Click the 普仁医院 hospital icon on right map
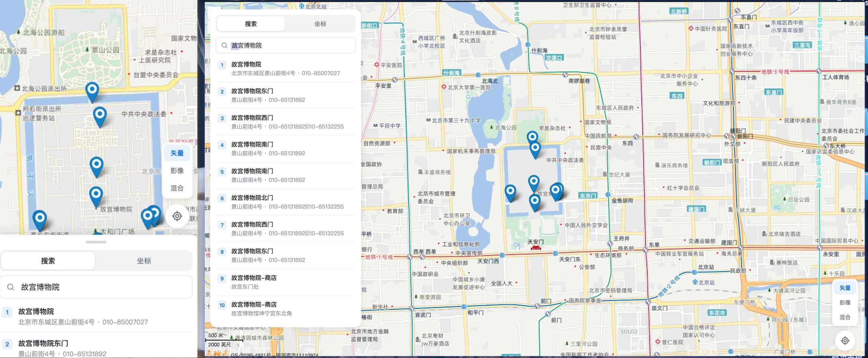Image resolution: width=868 pixels, height=358 pixels. (657, 342)
